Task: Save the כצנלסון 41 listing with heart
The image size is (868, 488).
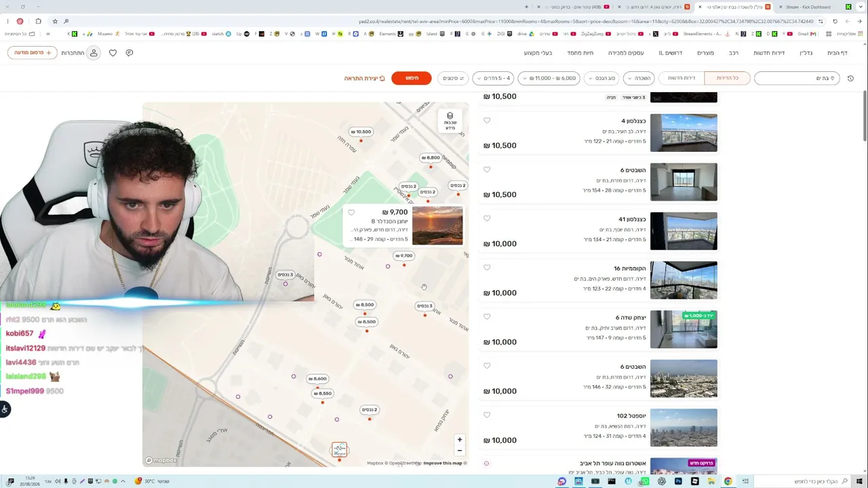Action: click(487, 218)
